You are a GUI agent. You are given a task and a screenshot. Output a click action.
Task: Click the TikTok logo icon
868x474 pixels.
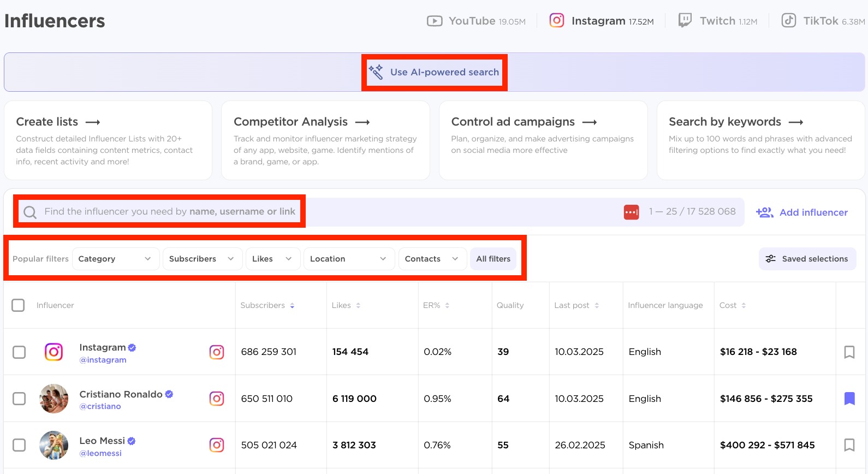[788, 21]
